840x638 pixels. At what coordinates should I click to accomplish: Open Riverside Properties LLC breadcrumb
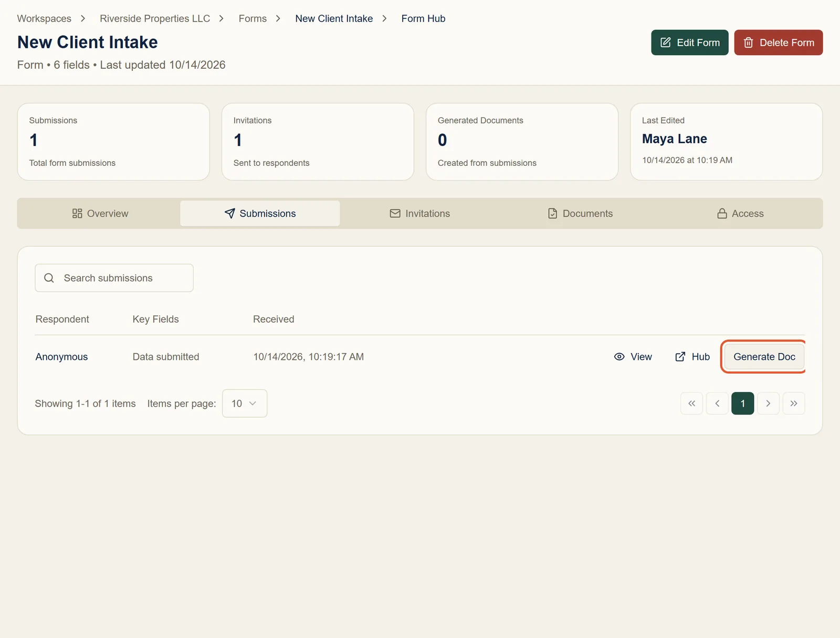click(x=155, y=18)
